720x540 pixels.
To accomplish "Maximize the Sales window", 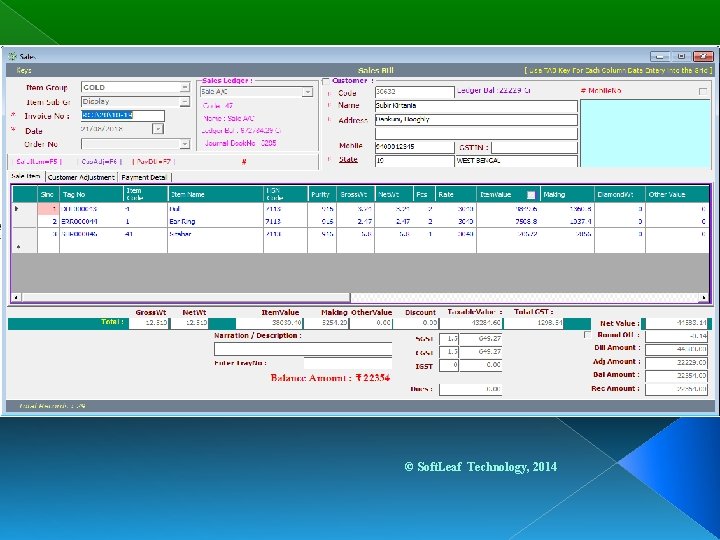I will [681, 56].
